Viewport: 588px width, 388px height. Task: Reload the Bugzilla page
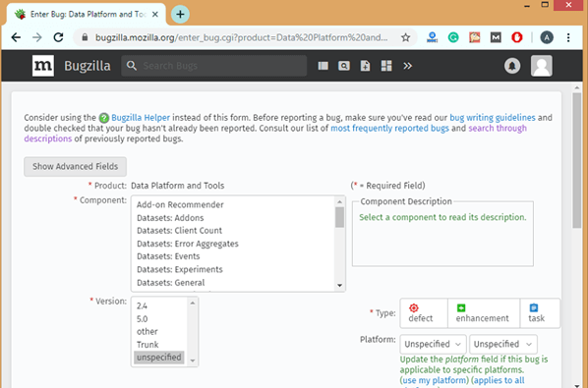(x=58, y=37)
